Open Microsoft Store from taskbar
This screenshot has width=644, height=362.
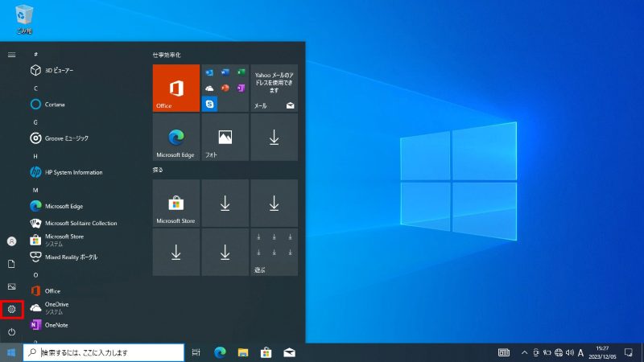click(266, 352)
